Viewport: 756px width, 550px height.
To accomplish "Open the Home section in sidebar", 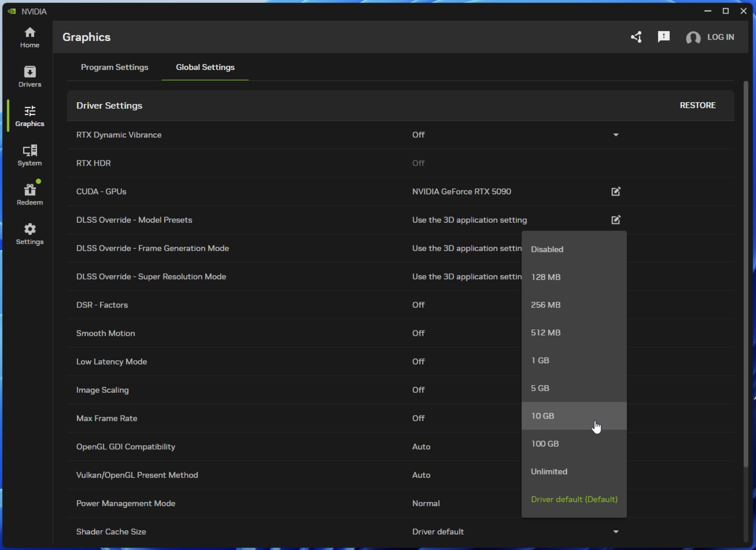I will click(x=29, y=37).
